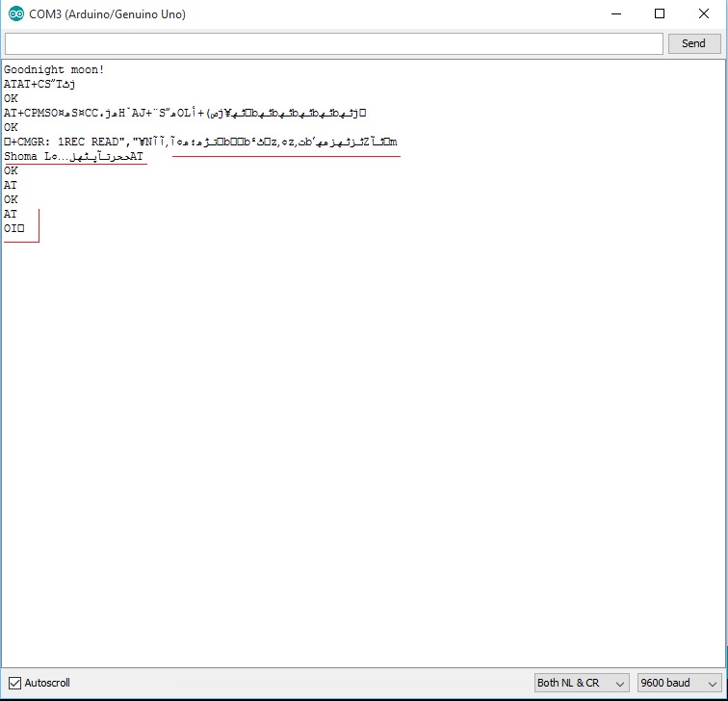Viewport: 728px width, 701px height.
Task: Close the COM3 serial monitor window
Action: (704, 14)
